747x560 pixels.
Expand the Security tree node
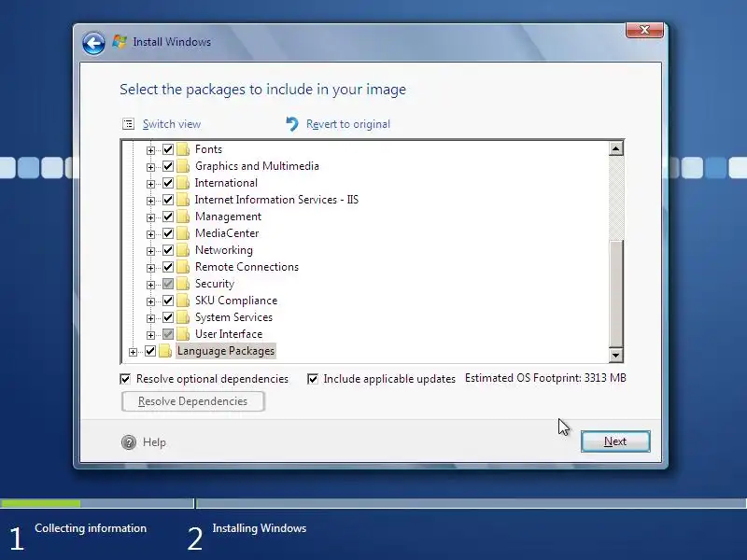pyautogui.click(x=150, y=285)
